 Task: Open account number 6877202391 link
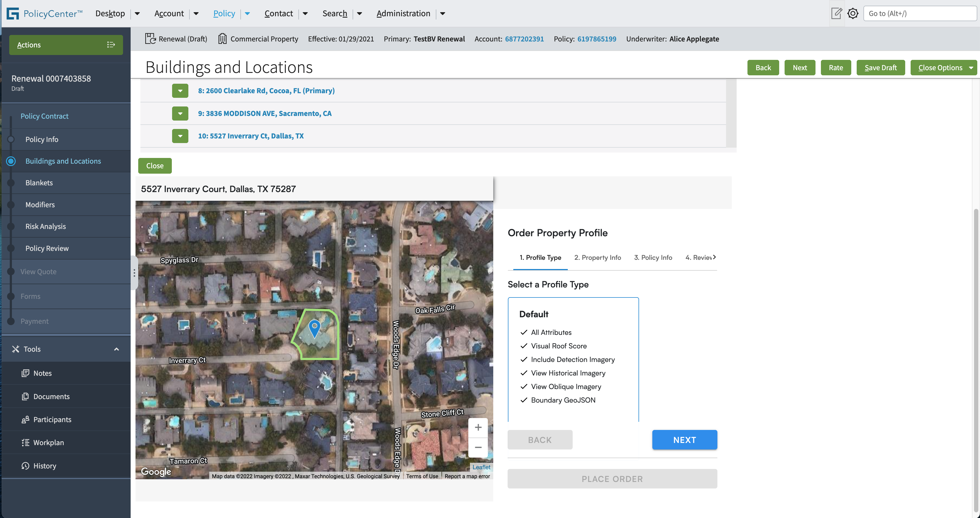click(x=524, y=39)
